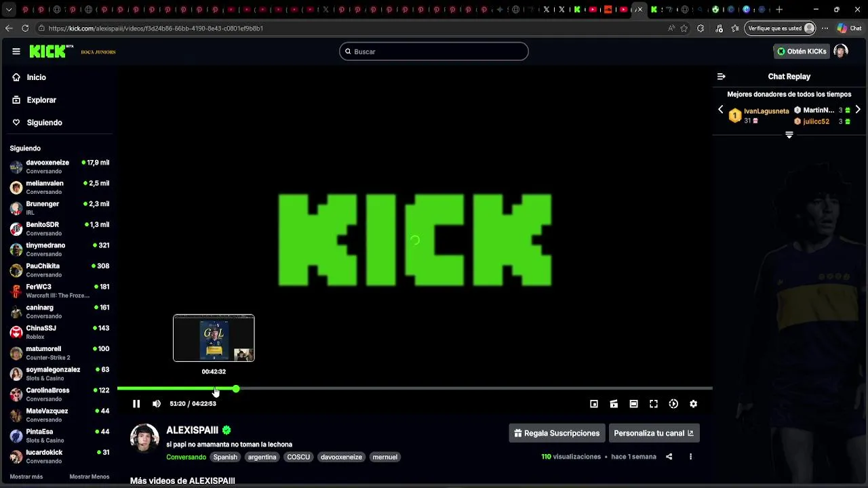Collapse the list with Mostrar Menos
Screen dimensions: 868x488
tap(90, 476)
